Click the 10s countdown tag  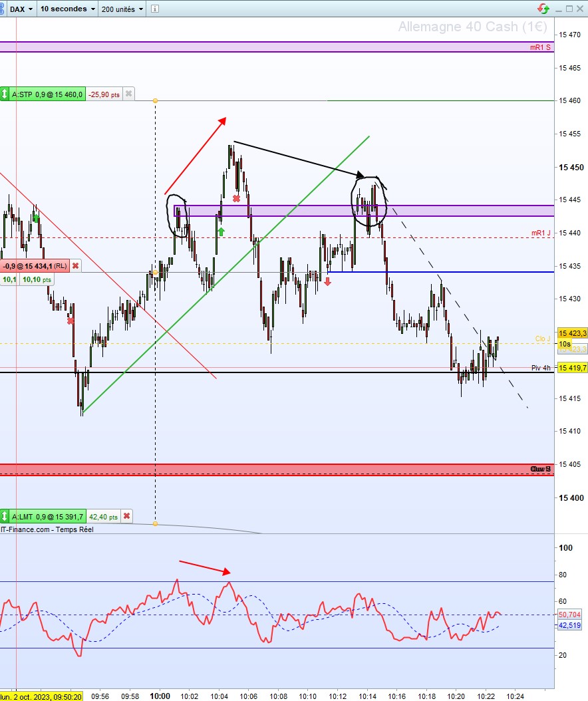click(565, 344)
